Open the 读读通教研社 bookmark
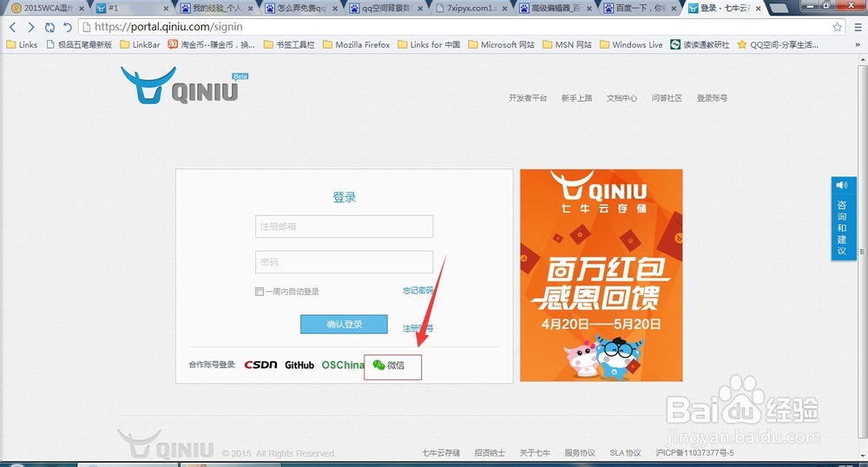The image size is (868, 467). [x=700, y=45]
